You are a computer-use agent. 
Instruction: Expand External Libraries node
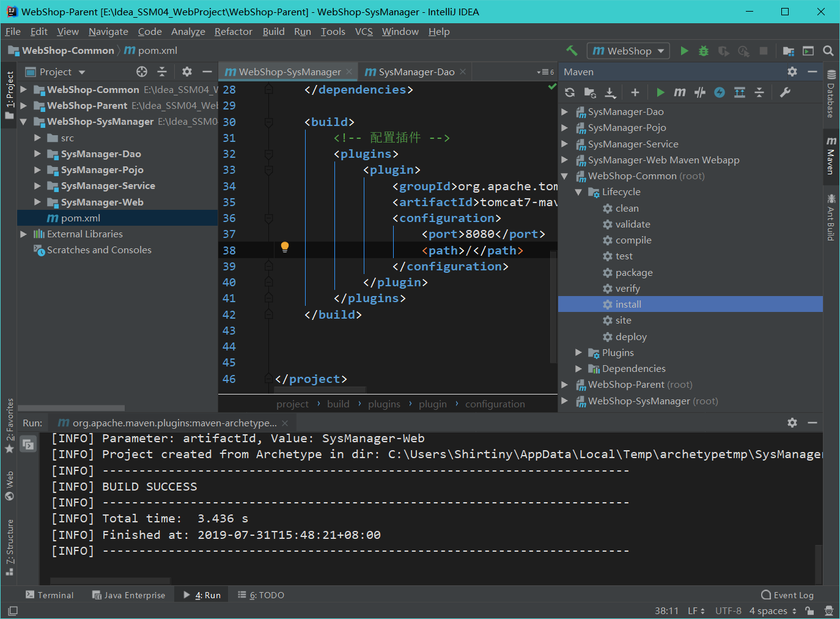pyautogui.click(x=24, y=234)
